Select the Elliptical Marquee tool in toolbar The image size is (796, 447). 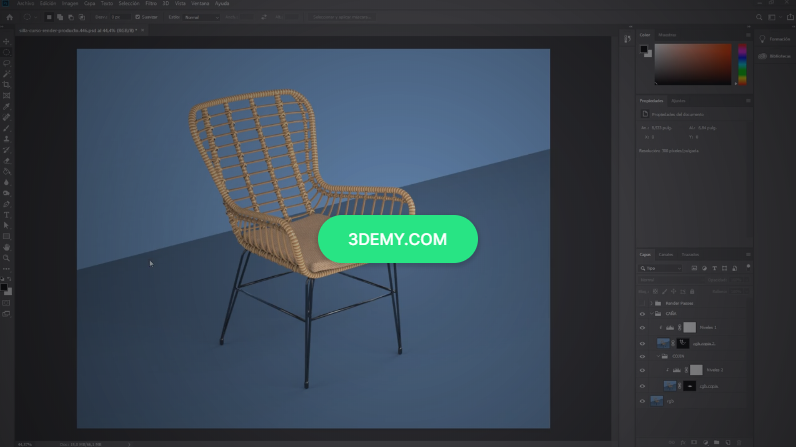pos(7,52)
